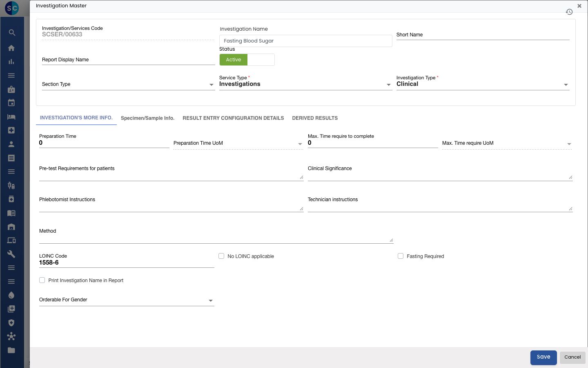Image resolution: width=588 pixels, height=368 pixels.
Task: Open the Investigation Type dropdown
Action: pyautogui.click(x=483, y=83)
